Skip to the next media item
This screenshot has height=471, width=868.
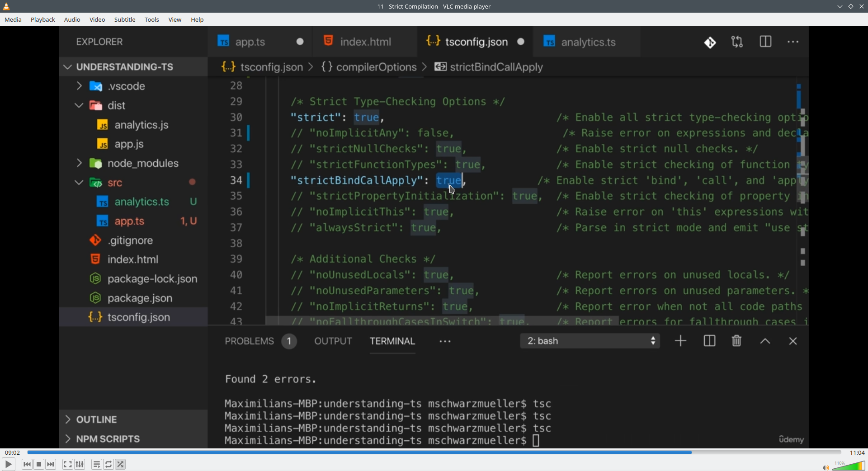pos(51,464)
